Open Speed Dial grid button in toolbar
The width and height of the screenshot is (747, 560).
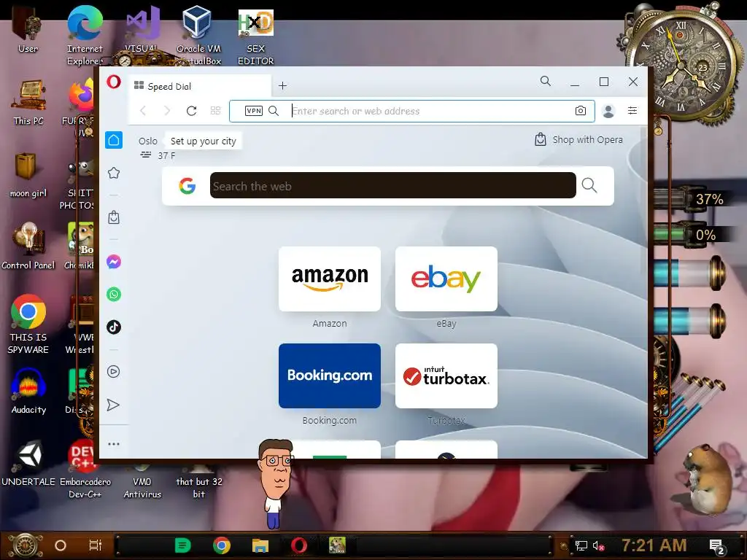(215, 111)
